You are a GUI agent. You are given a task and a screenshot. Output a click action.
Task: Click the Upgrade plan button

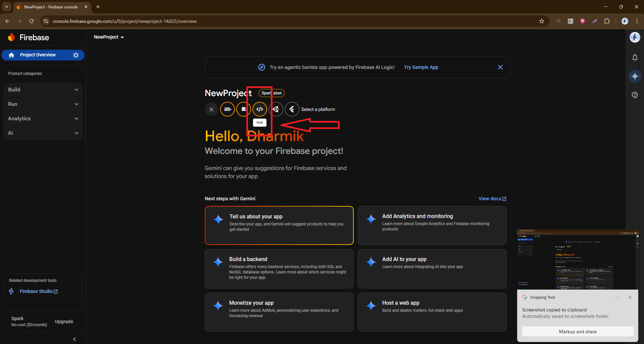click(64, 321)
